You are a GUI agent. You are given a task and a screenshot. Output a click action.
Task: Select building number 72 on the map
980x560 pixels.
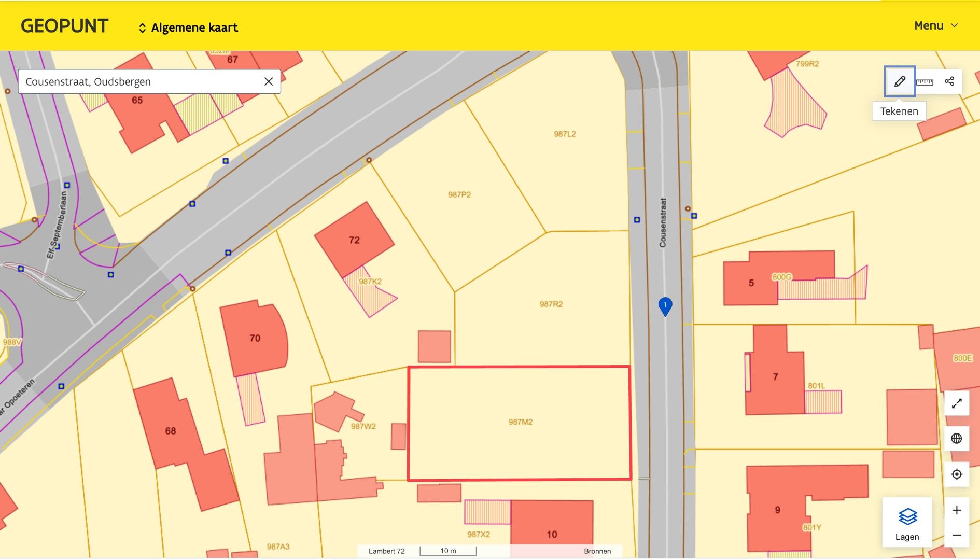coord(354,240)
